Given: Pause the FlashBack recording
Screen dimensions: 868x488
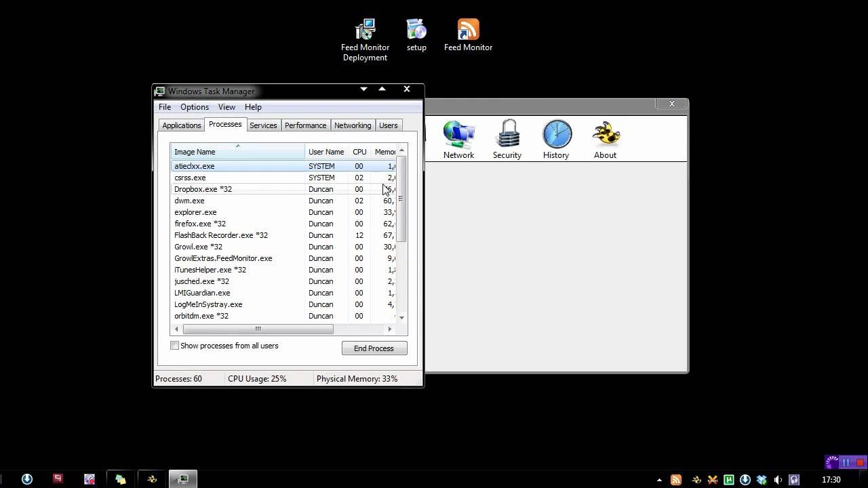Looking at the screenshot, I should [x=846, y=462].
